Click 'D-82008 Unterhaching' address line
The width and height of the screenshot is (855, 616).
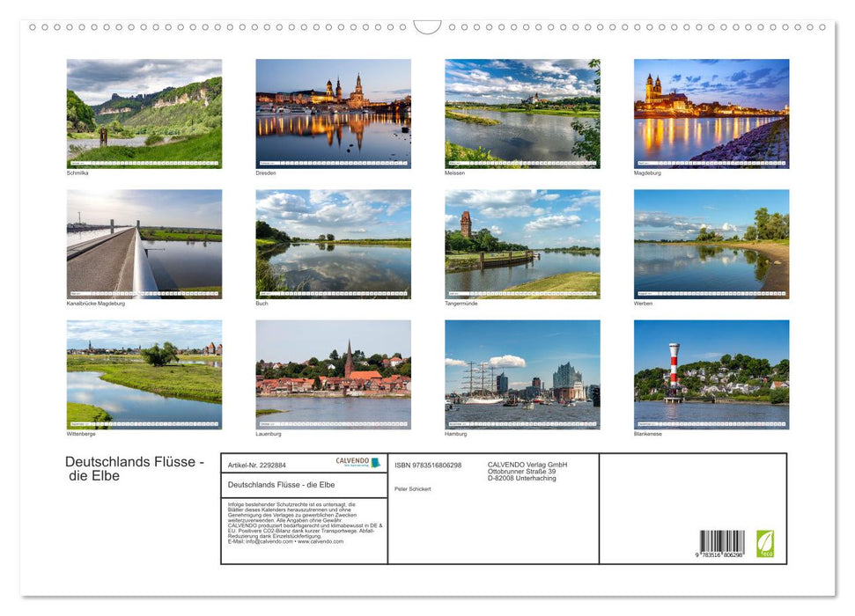522,478
